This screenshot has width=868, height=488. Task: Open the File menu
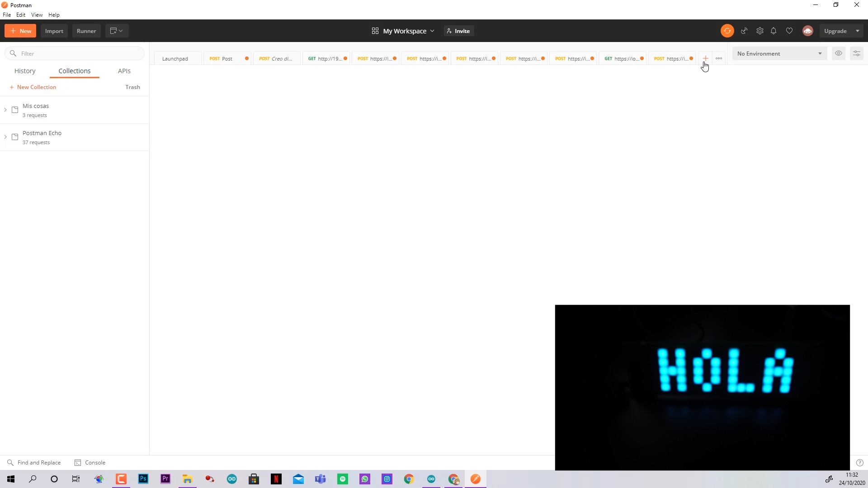(7, 15)
